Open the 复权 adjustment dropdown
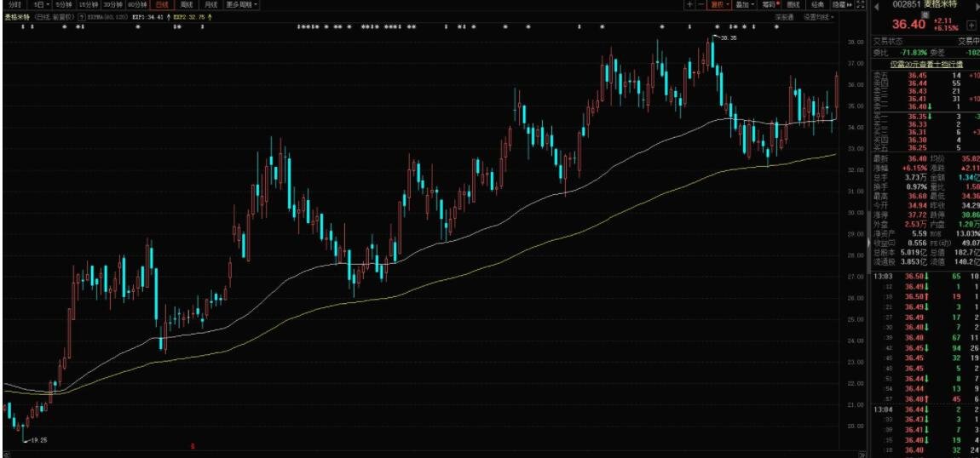This screenshot has height=458, width=980. pyautogui.click(x=719, y=4)
